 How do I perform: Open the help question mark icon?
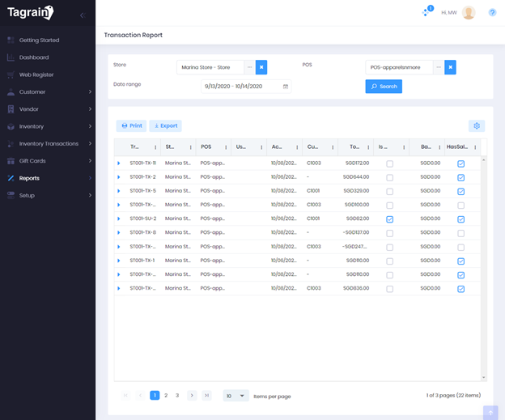click(x=492, y=13)
